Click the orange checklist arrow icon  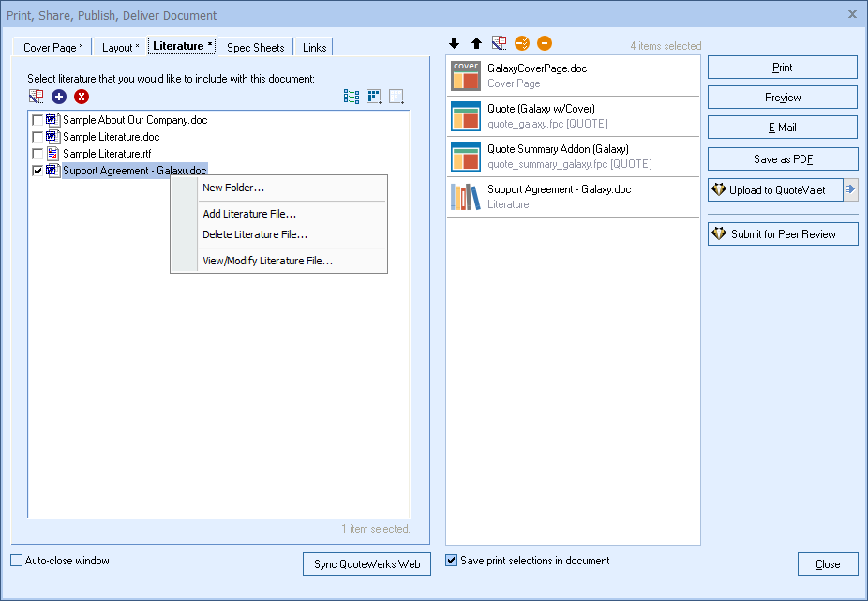coord(522,43)
